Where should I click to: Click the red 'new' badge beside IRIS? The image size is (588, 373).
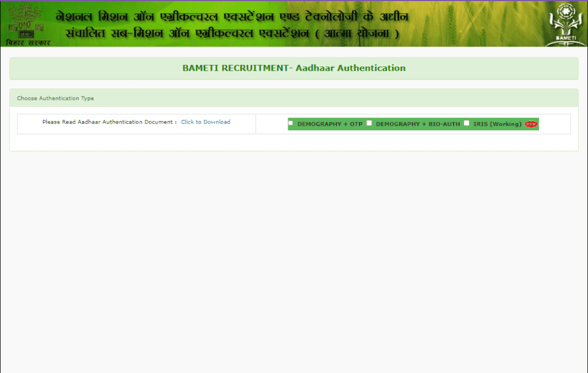(531, 124)
